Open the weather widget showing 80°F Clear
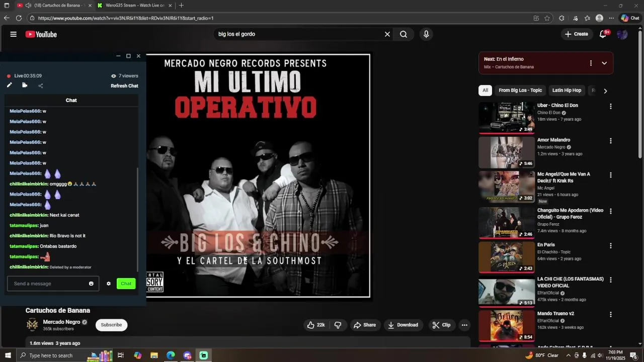Image resolution: width=644 pixels, height=362 pixels. coord(542,355)
